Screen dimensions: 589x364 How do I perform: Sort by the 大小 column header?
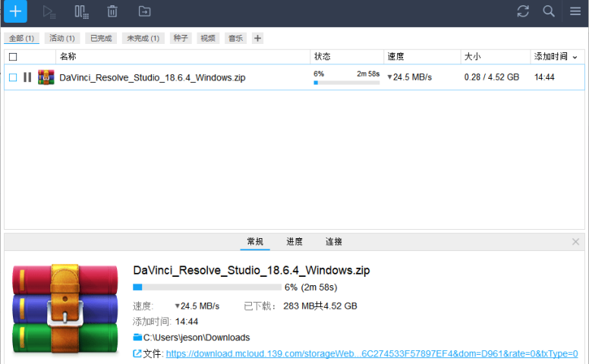point(496,57)
